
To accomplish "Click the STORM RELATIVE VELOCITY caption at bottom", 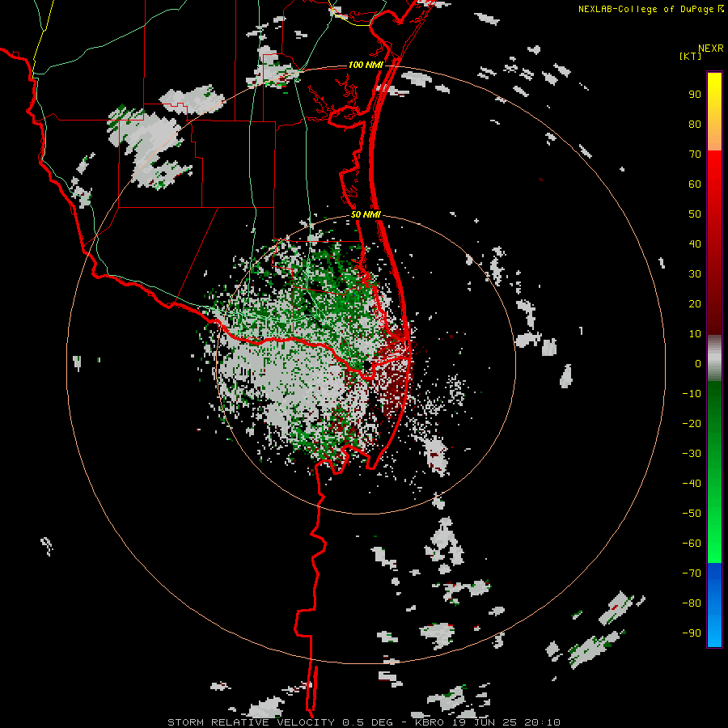I will point(363,722).
